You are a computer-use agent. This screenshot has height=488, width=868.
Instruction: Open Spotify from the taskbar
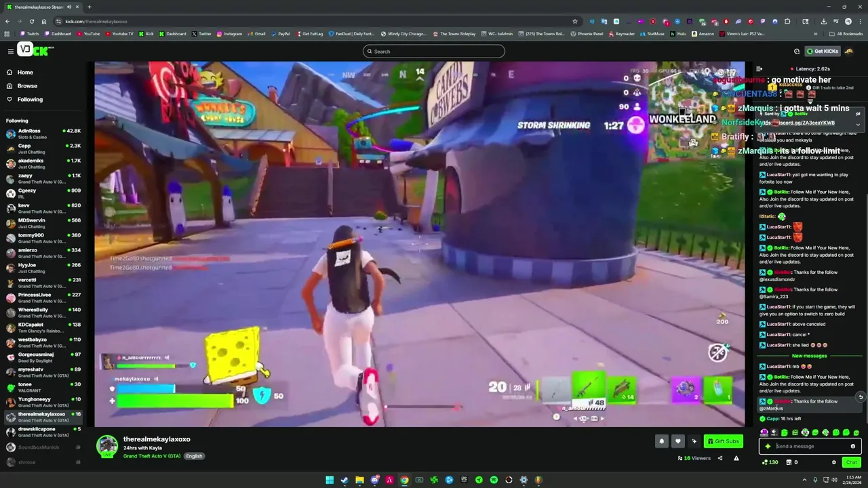pyautogui.click(x=494, y=480)
